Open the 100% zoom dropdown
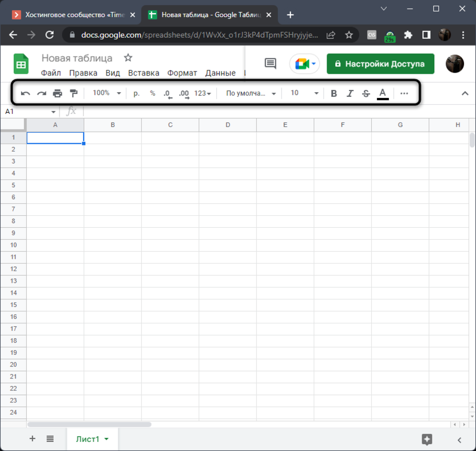 107,93
